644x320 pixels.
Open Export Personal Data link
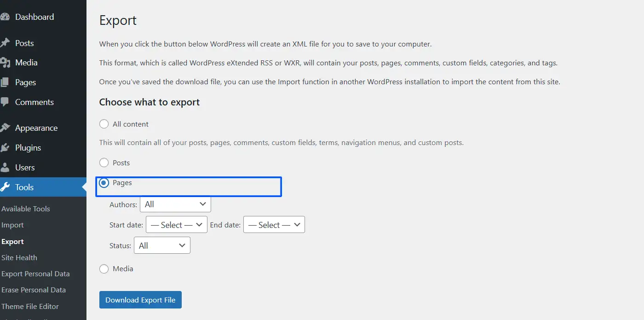pos(35,273)
